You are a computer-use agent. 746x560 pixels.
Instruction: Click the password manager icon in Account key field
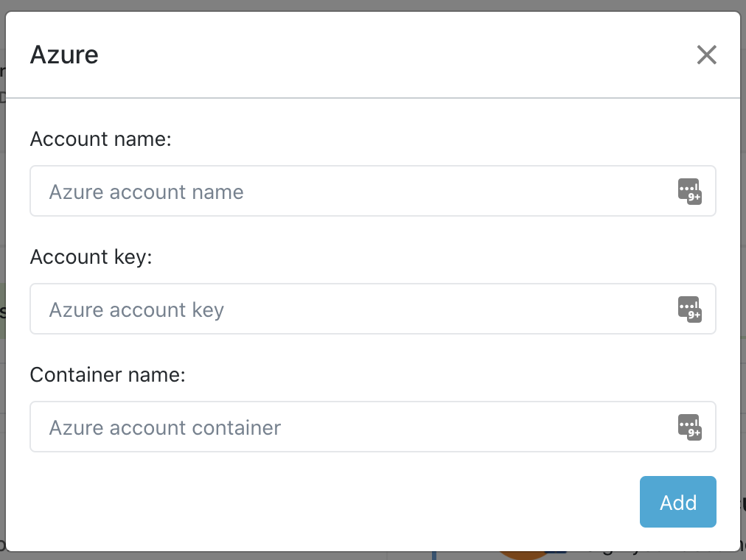pos(689,309)
